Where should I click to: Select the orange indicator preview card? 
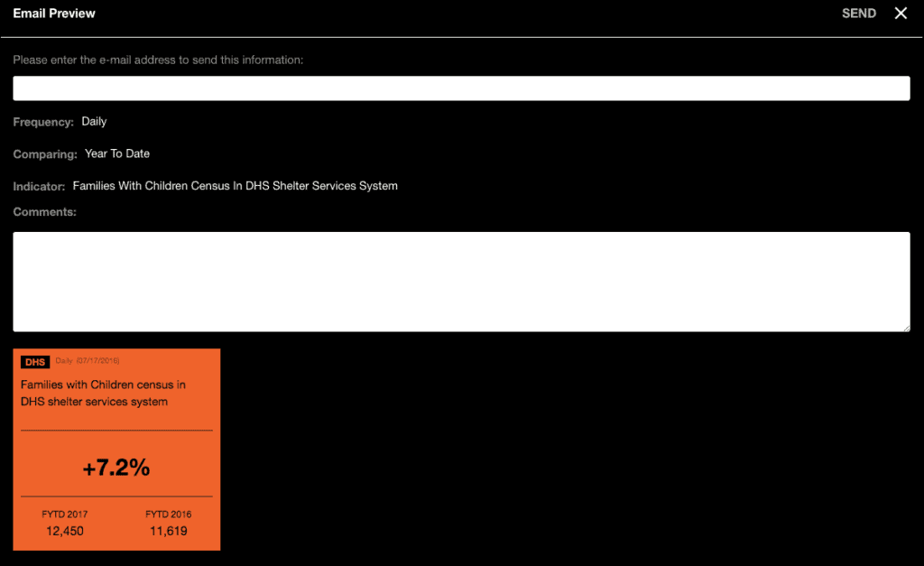(115, 449)
